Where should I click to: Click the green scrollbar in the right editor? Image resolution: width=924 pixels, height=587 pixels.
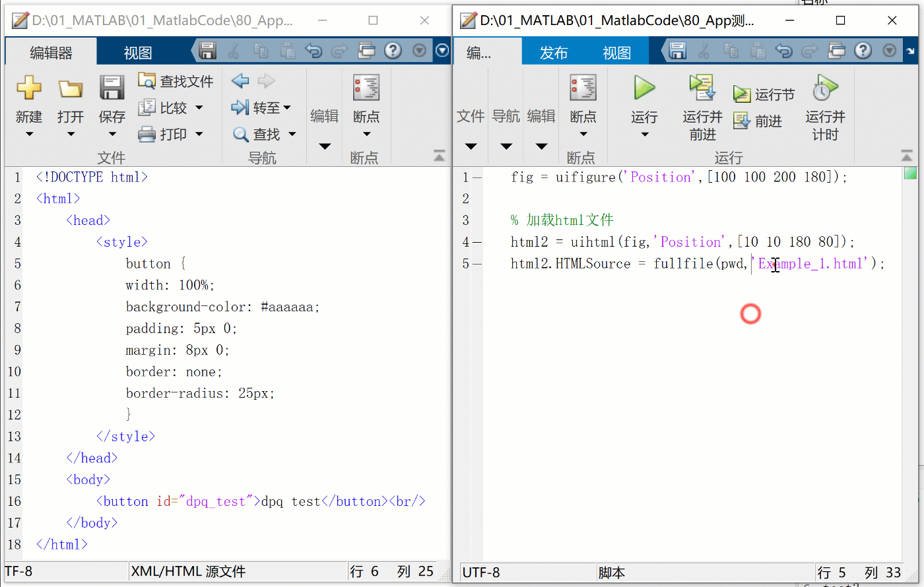tap(910, 173)
